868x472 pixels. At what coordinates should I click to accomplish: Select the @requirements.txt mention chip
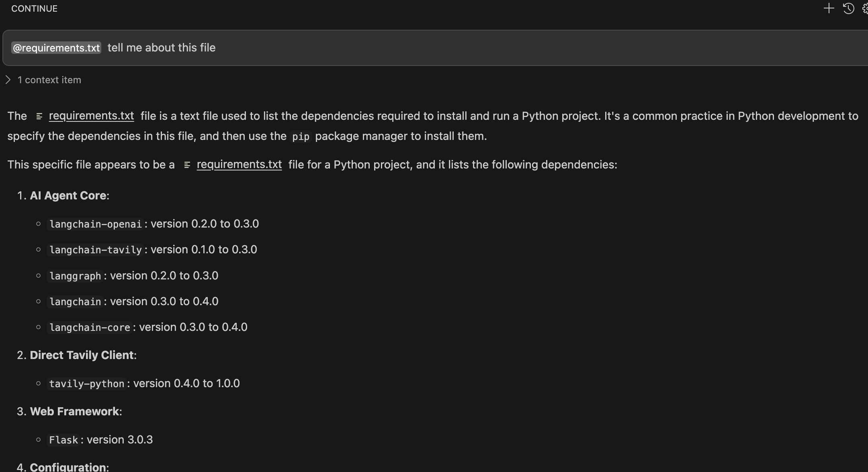56,48
